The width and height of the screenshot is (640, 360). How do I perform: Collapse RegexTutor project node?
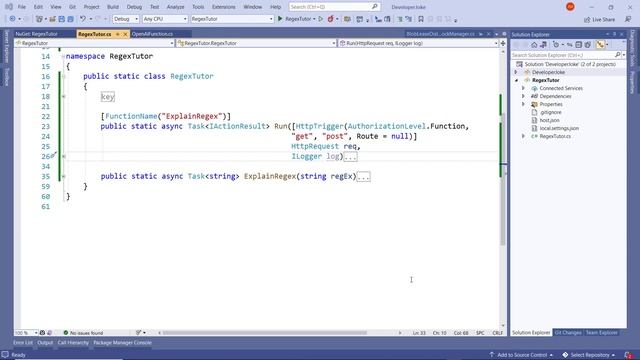[516, 80]
